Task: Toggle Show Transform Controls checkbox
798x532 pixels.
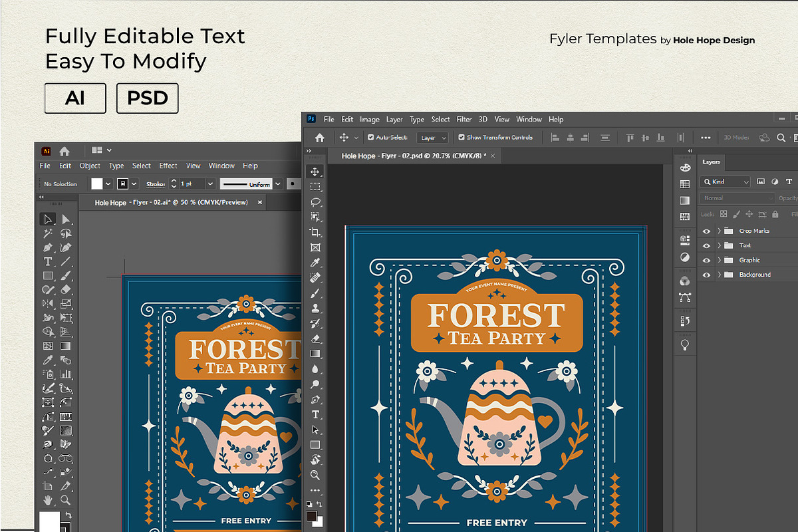Action: click(x=462, y=138)
